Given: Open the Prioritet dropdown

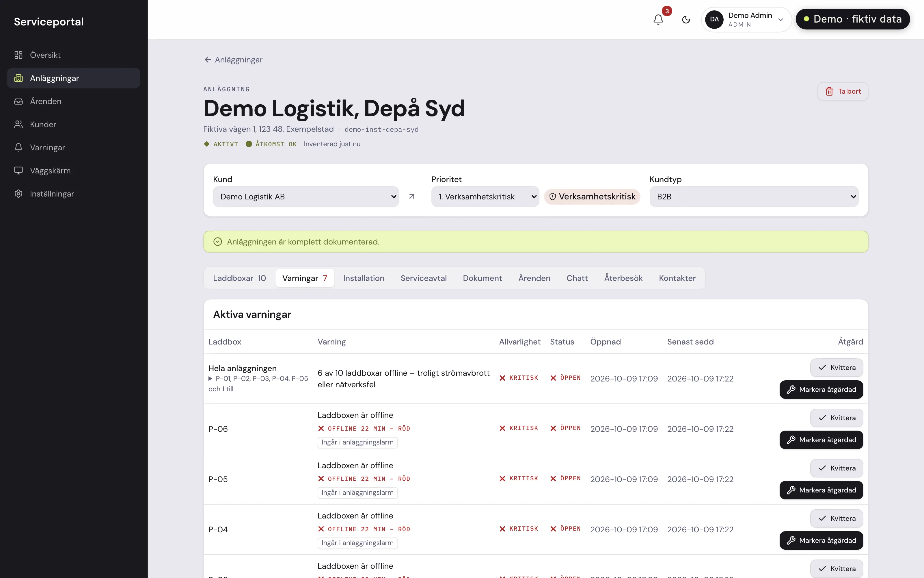Looking at the screenshot, I should coord(485,197).
